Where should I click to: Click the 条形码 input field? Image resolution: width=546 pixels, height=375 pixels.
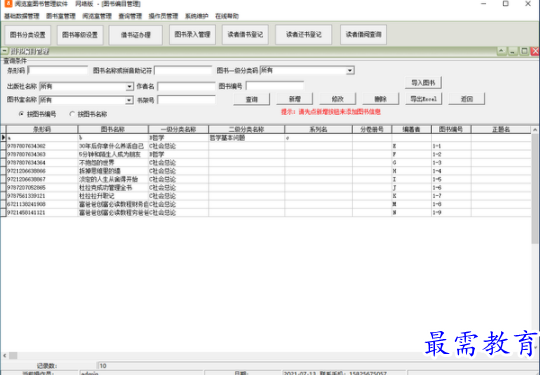(58, 70)
